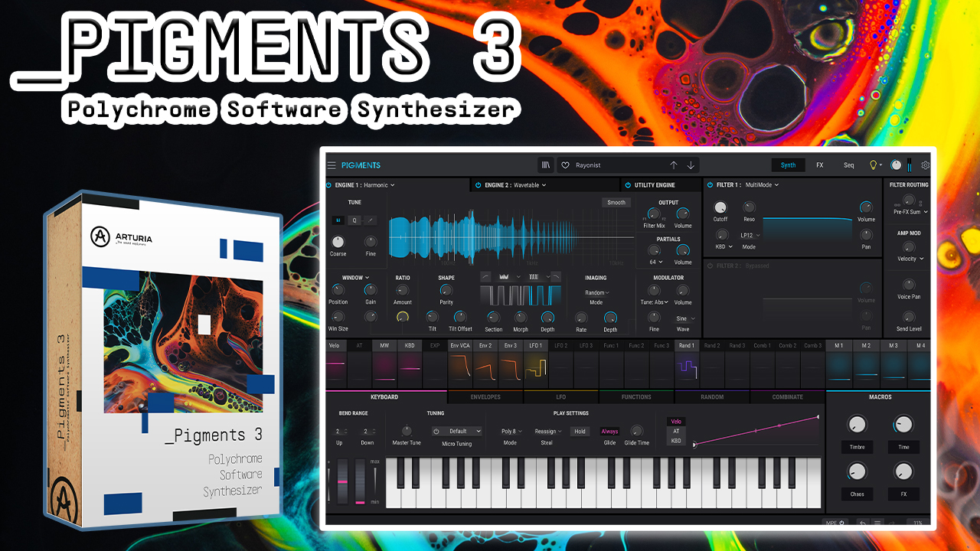Screen dimensions: 980x551
Task: Click the lightbulb sound design tips icon
Action: pos(872,165)
